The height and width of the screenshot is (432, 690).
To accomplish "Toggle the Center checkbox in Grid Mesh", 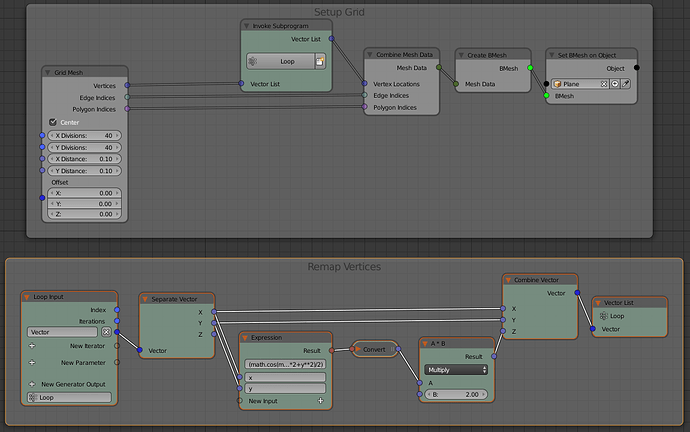I will pos(53,122).
